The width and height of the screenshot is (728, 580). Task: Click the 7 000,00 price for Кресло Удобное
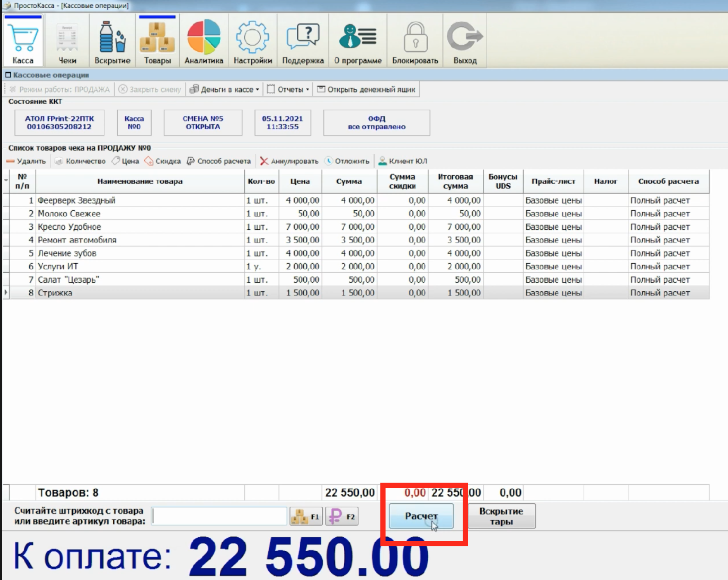[x=300, y=227]
